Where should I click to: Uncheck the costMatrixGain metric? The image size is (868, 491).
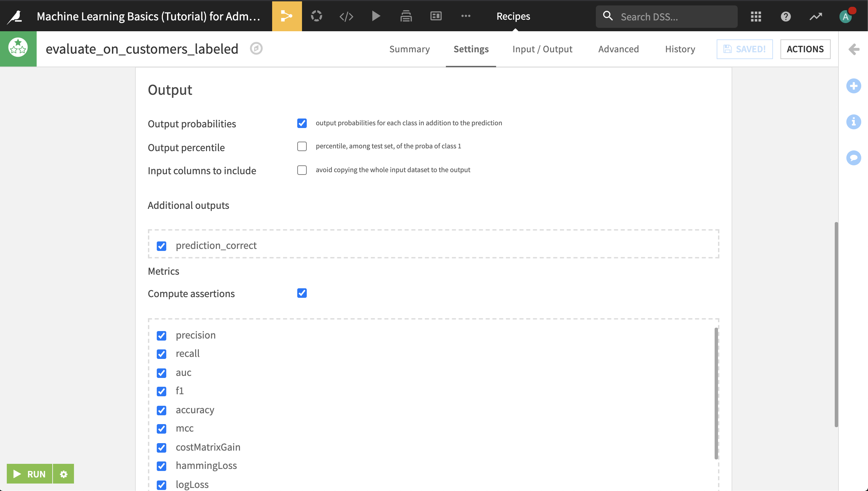(162, 448)
